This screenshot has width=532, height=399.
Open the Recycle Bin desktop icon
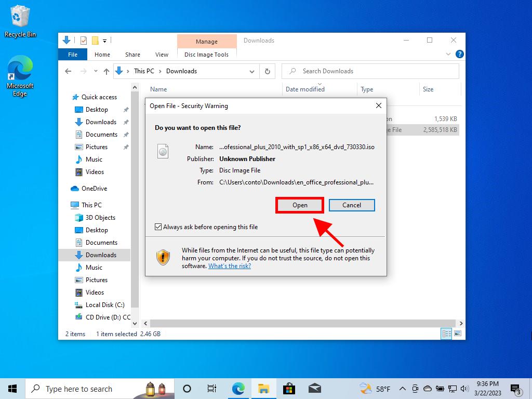tap(20, 21)
